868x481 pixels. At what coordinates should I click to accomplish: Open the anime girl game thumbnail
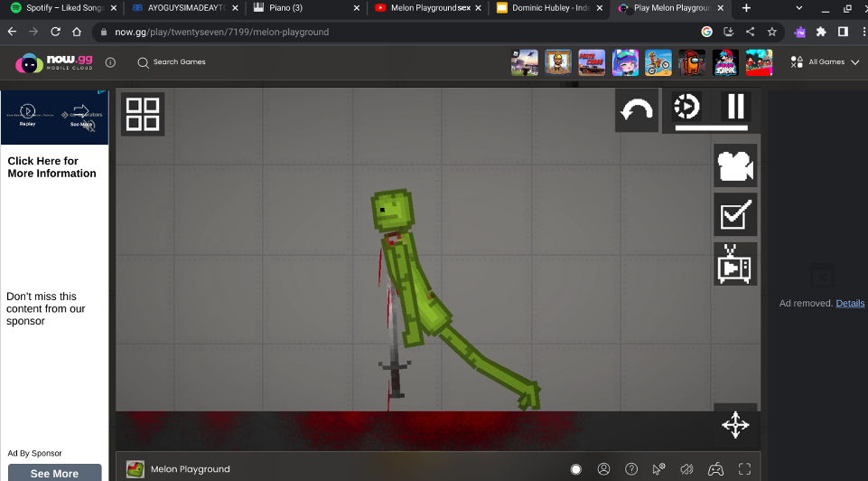(625, 62)
